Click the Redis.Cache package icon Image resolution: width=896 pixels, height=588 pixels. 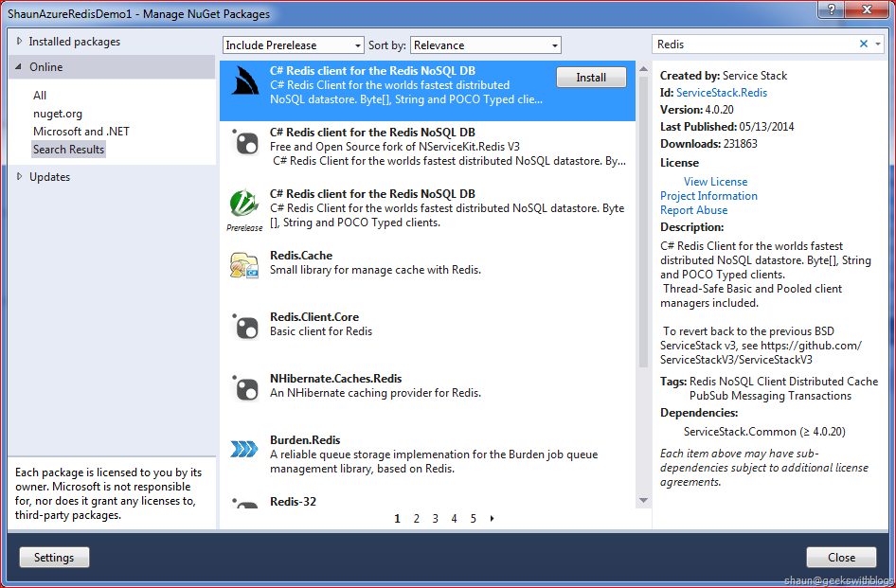tap(244, 265)
